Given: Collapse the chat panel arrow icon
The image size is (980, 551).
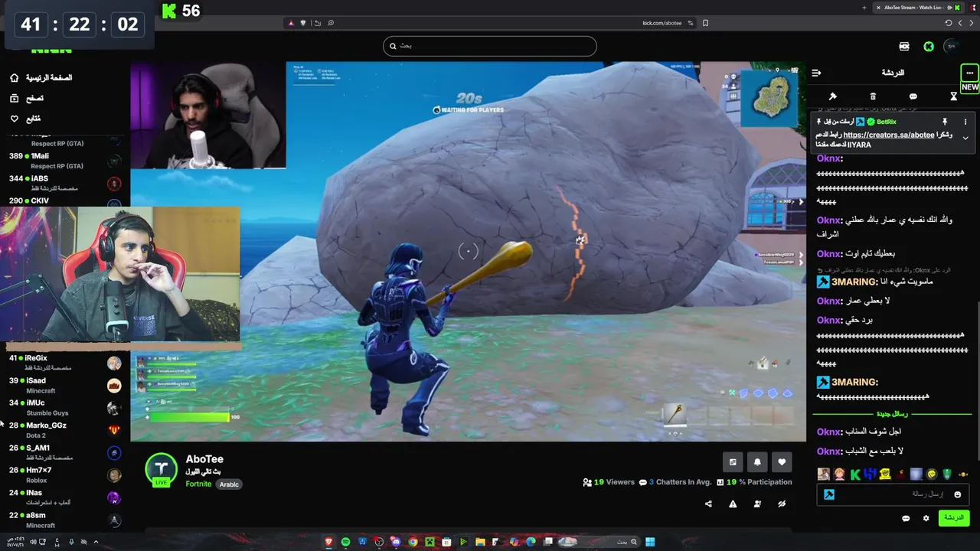Looking at the screenshot, I should click(x=816, y=73).
